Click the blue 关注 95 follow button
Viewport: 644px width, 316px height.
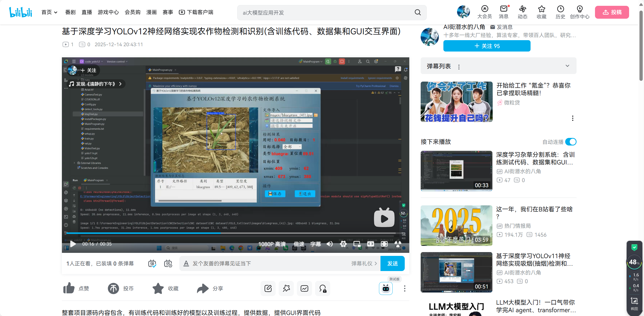point(487,46)
